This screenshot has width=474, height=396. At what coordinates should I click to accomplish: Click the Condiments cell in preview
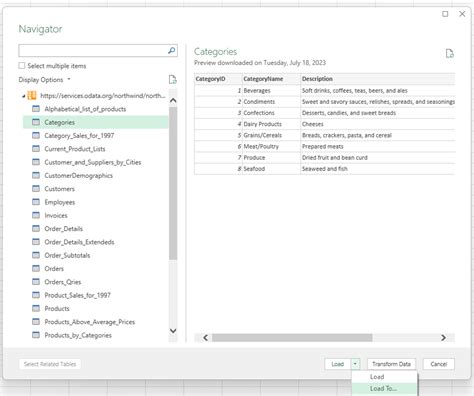[271, 102]
